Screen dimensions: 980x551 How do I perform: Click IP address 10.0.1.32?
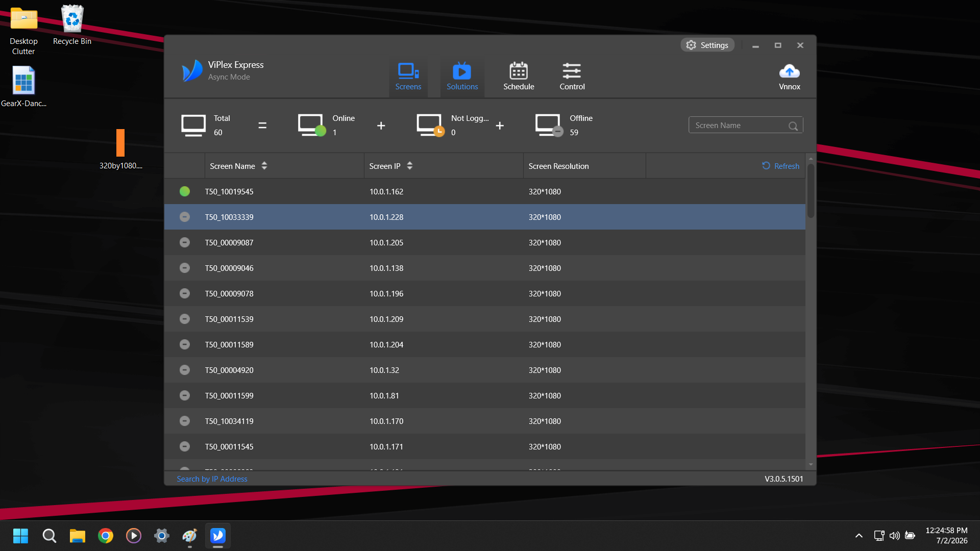(384, 370)
